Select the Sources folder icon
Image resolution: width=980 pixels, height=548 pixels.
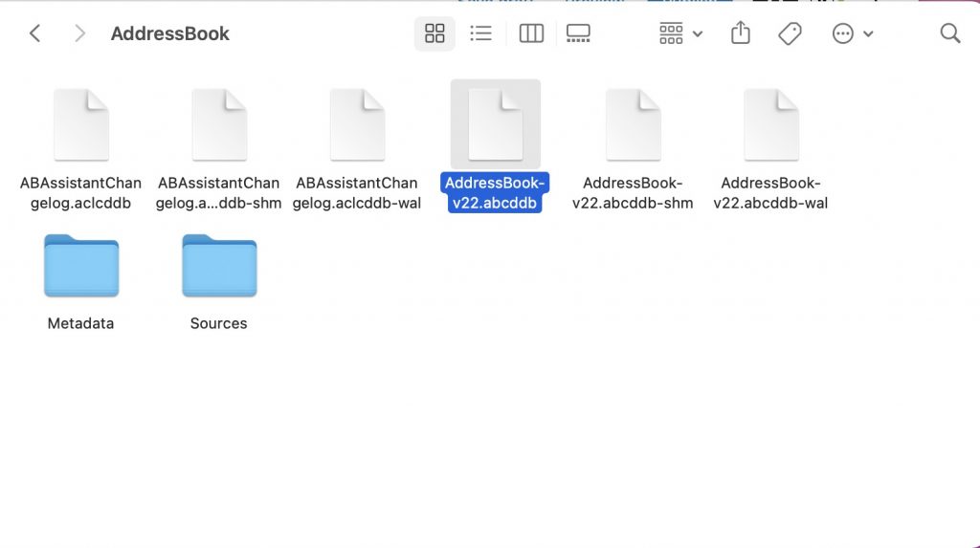[x=219, y=266]
